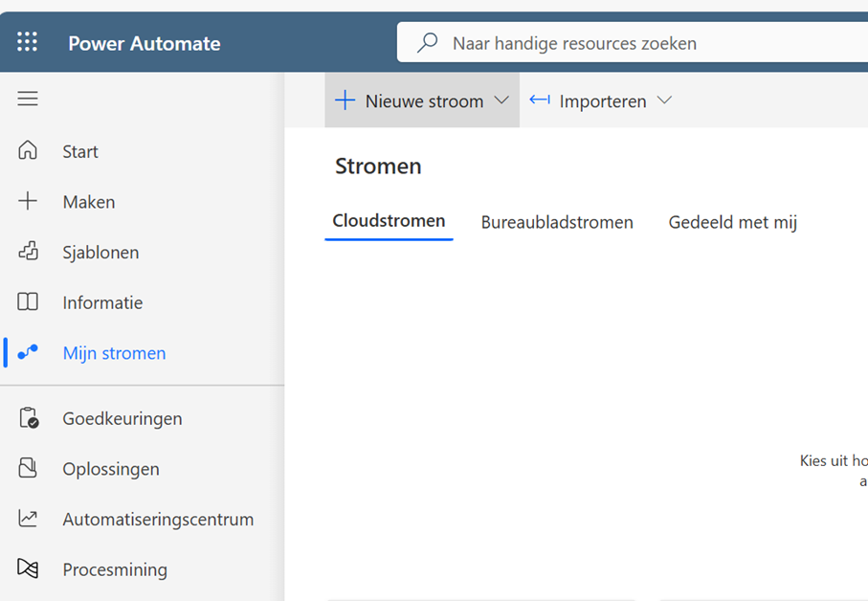Click the Importeren arrow icon
Viewport: 868px width, 601px height.
pos(539,100)
